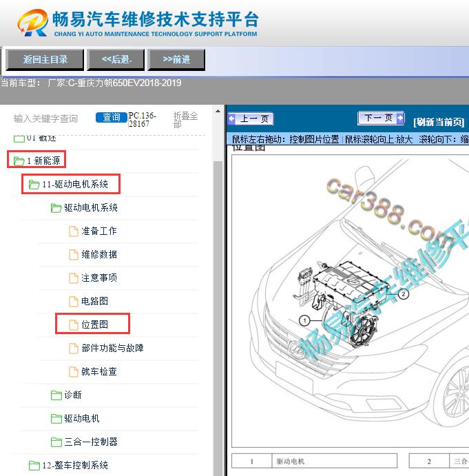Image resolution: width=469 pixels, height=476 pixels.
Task: Go to next page with 下一页
Action: click(382, 118)
